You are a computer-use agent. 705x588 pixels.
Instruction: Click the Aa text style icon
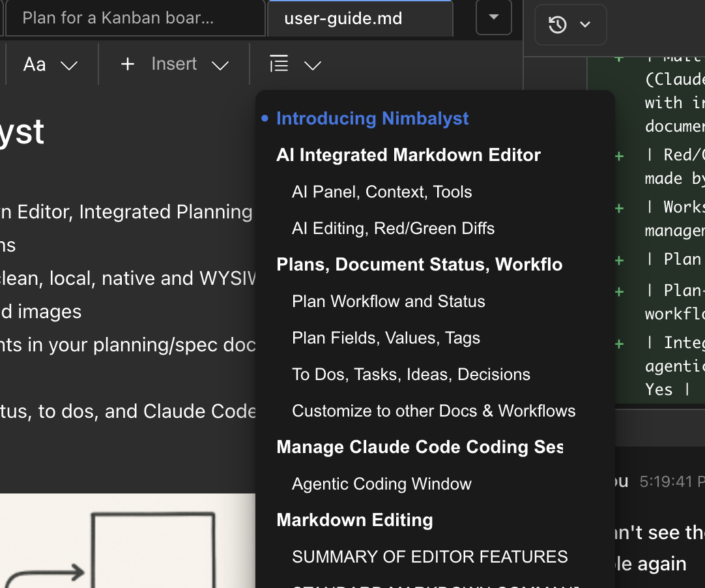tap(35, 64)
